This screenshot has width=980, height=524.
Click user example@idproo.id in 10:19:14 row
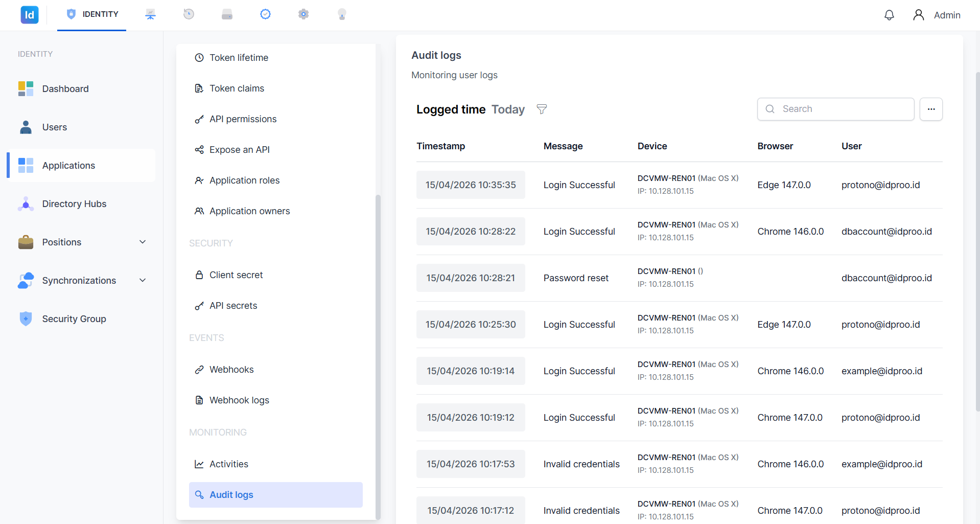click(x=882, y=371)
